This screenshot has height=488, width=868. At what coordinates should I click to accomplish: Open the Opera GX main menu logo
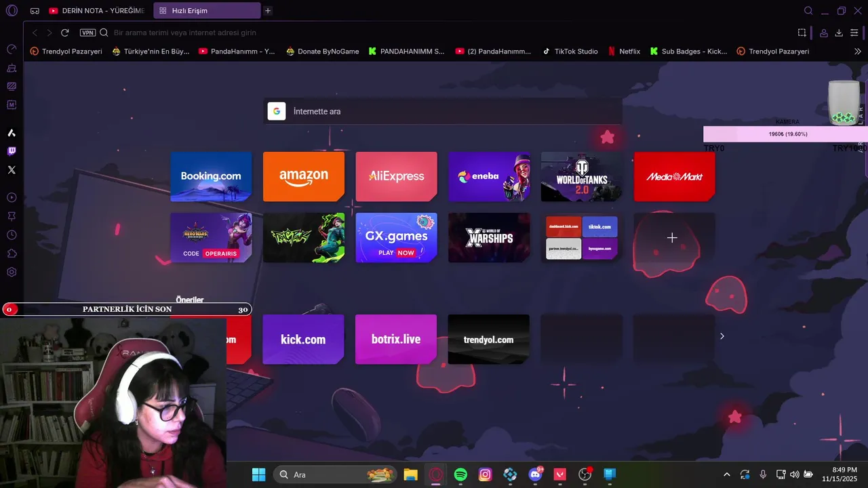click(12, 11)
